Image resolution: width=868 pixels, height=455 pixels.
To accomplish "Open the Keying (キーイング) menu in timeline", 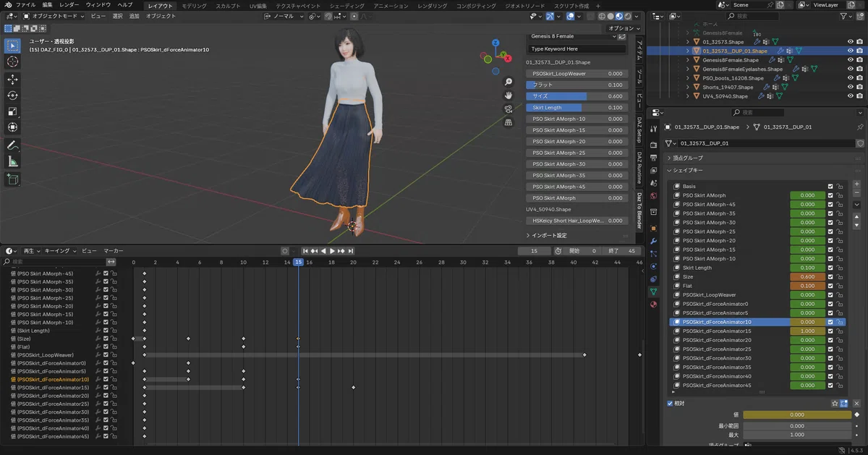I will pos(60,250).
